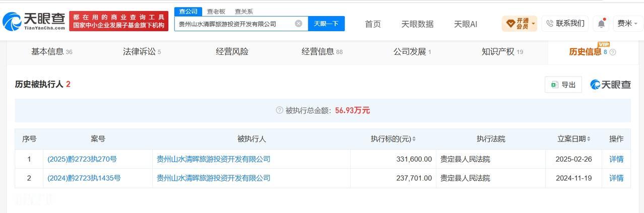Click the 天眼一下 search button
644x213 pixels.
coord(326,24)
